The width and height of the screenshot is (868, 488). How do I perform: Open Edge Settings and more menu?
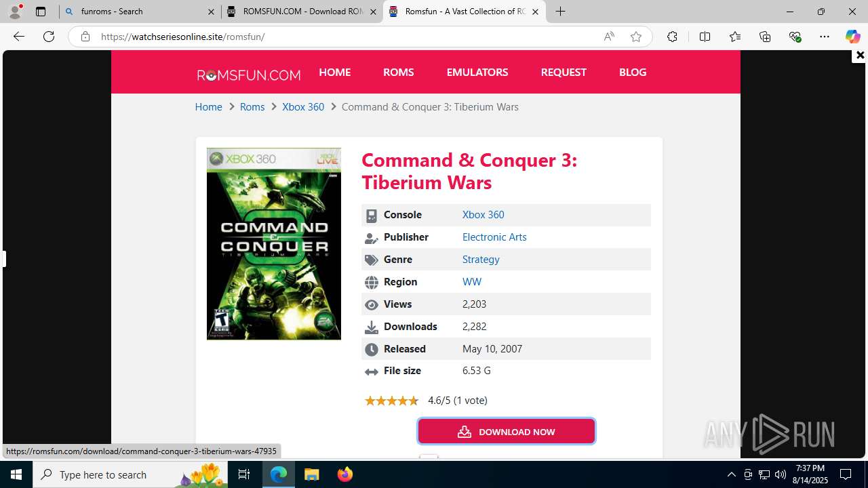[825, 37]
